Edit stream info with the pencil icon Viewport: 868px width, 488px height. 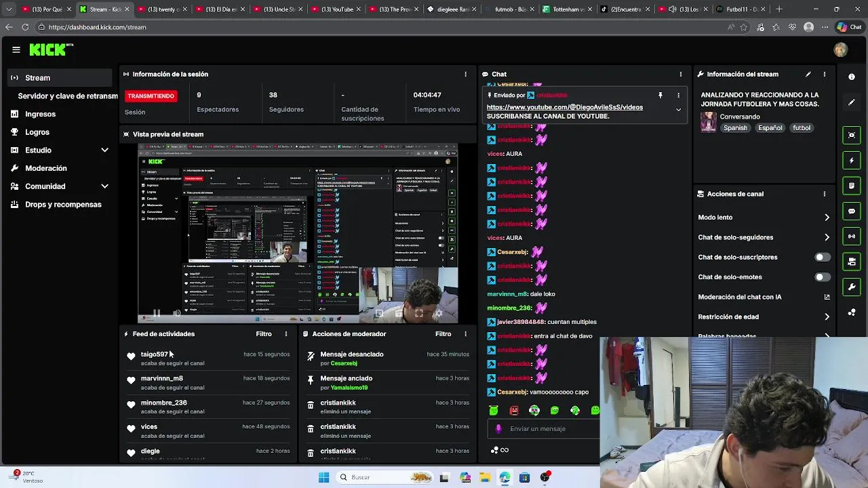[x=808, y=74]
